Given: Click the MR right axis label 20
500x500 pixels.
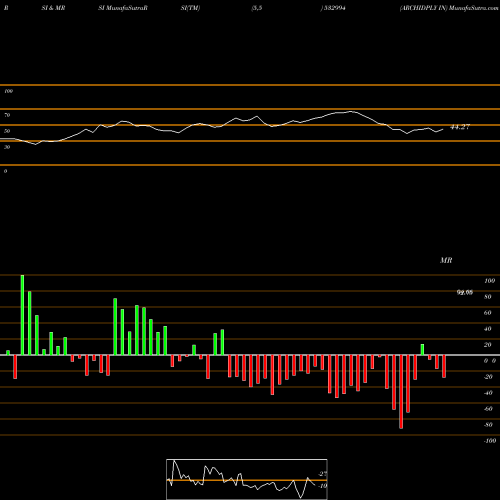Looking at the screenshot, I should [488, 345].
